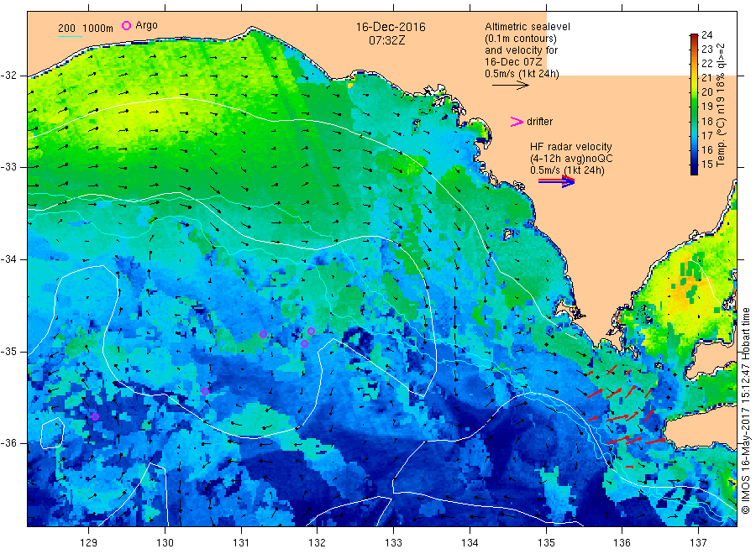This screenshot has height=554, width=756.
Task: Click the cyan 200m contour legend line
Action: (x=70, y=36)
